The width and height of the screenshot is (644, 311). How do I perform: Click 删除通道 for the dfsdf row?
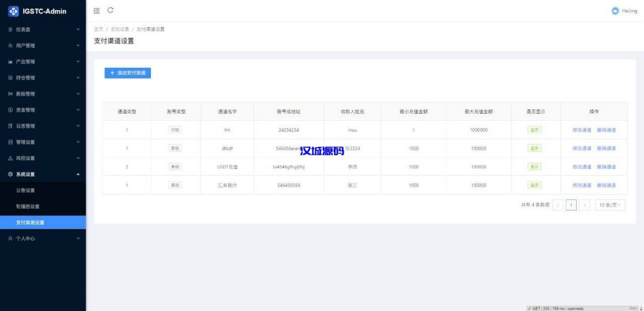606,148
